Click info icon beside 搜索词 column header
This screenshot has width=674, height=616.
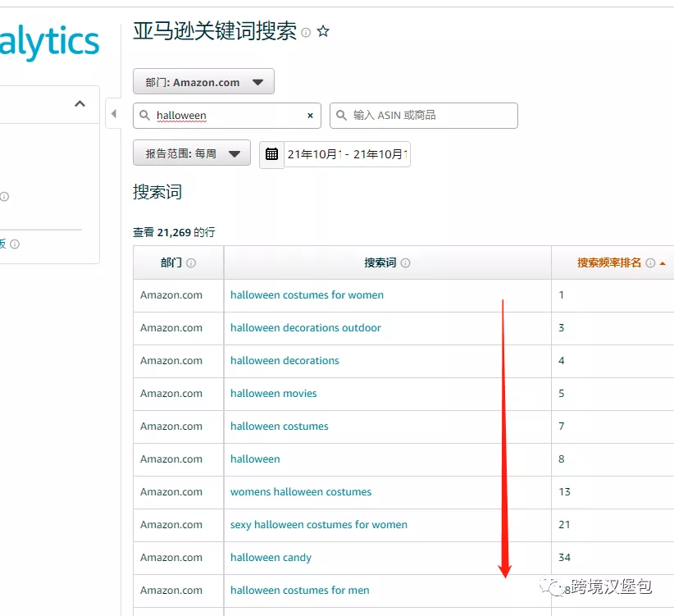[405, 263]
